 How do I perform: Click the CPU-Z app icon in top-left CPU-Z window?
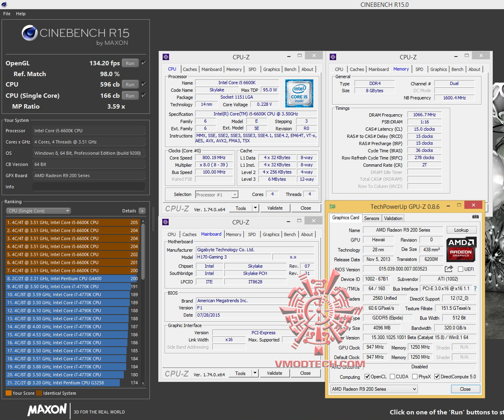(x=166, y=57)
